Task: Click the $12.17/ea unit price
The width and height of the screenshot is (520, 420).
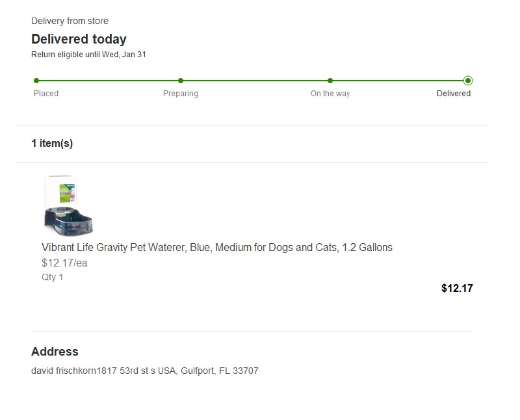Action: tap(64, 263)
